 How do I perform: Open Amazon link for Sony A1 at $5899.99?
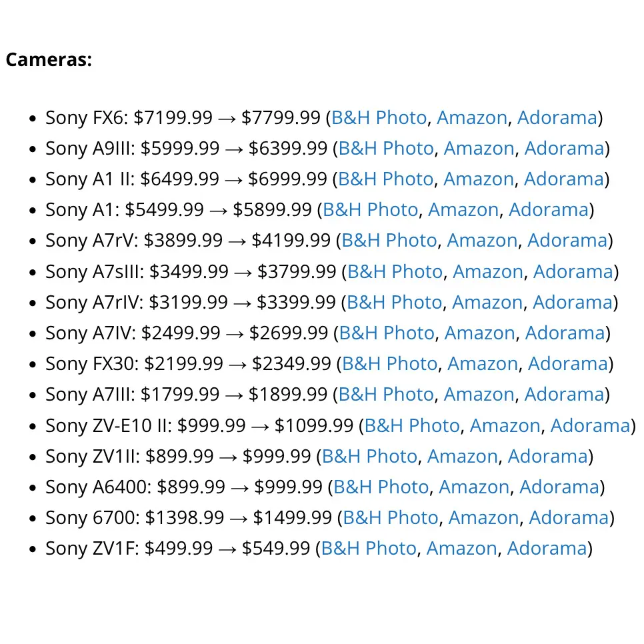tap(463, 210)
